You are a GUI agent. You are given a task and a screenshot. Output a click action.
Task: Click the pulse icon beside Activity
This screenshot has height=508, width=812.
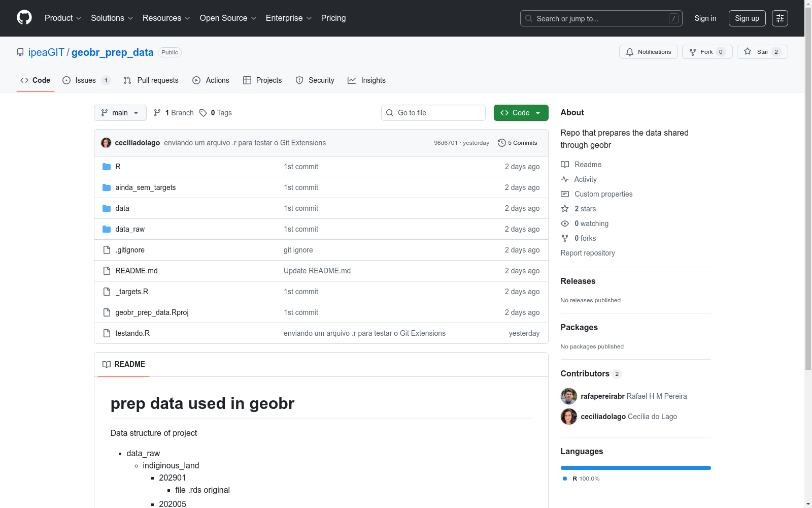point(565,179)
